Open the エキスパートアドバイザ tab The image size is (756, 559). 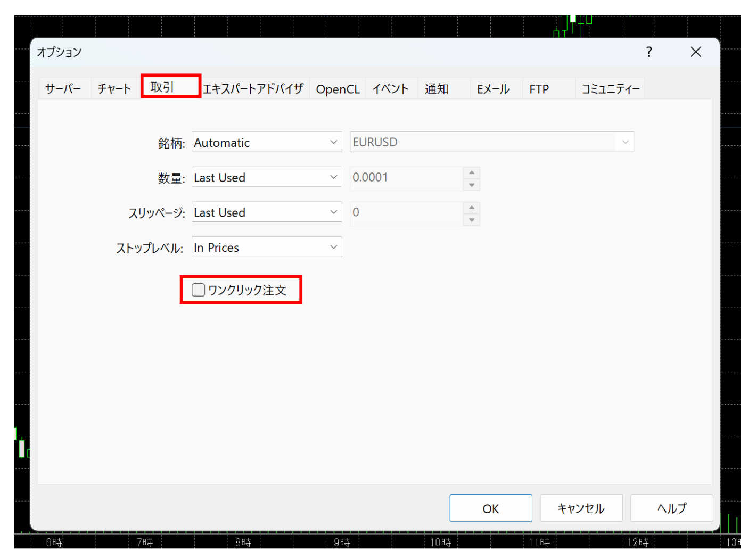pyautogui.click(x=254, y=88)
